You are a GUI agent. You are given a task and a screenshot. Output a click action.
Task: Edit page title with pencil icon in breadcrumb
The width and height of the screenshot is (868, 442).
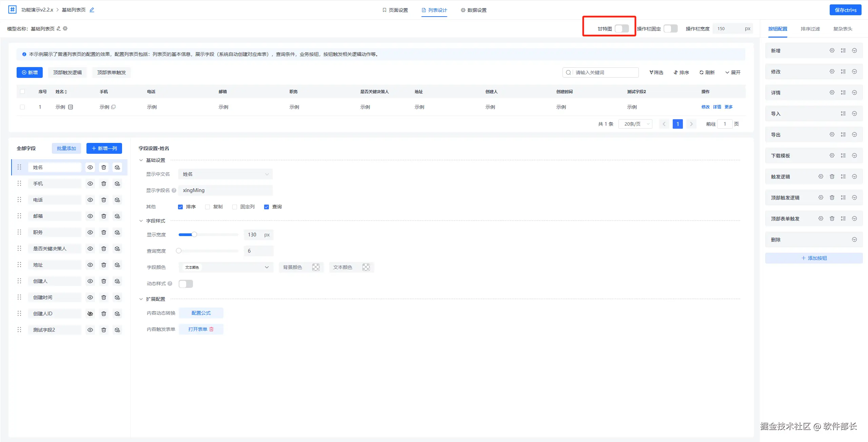[92, 10]
